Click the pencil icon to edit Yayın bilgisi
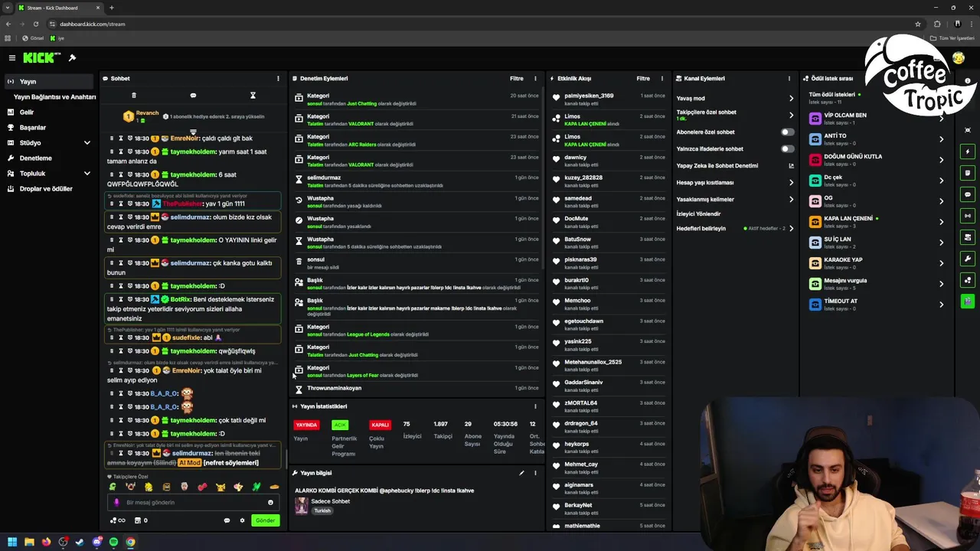This screenshot has height=551, width=980. pyautogui.click(x=521, y=473)
